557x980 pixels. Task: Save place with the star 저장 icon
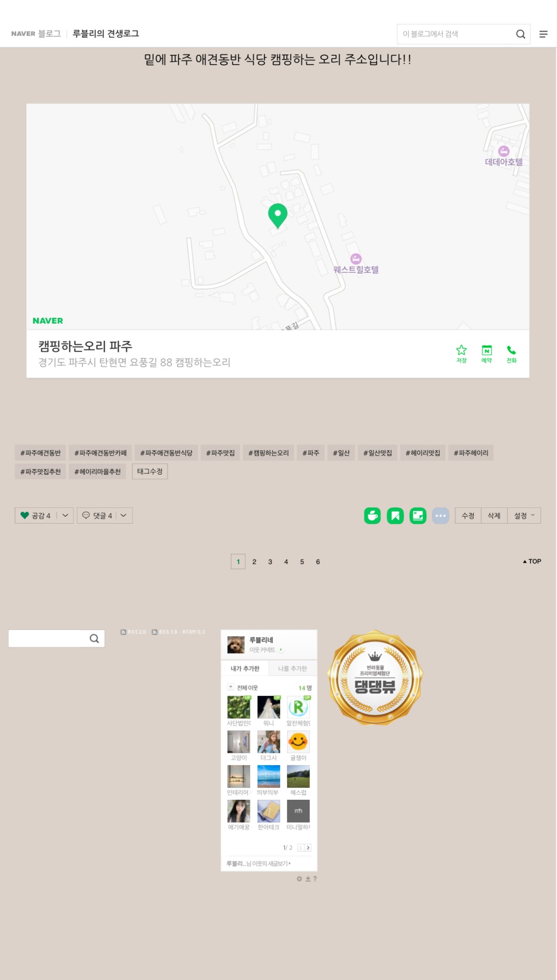[461, 354]
